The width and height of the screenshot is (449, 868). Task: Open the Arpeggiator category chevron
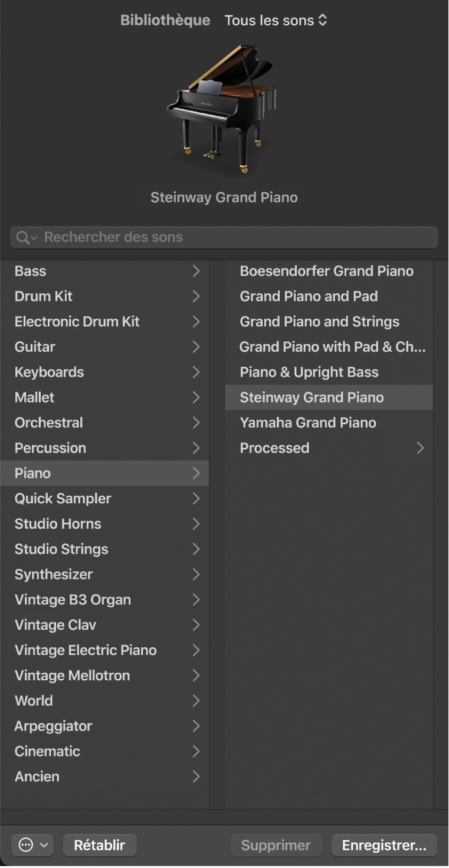[x=196, y=726]
